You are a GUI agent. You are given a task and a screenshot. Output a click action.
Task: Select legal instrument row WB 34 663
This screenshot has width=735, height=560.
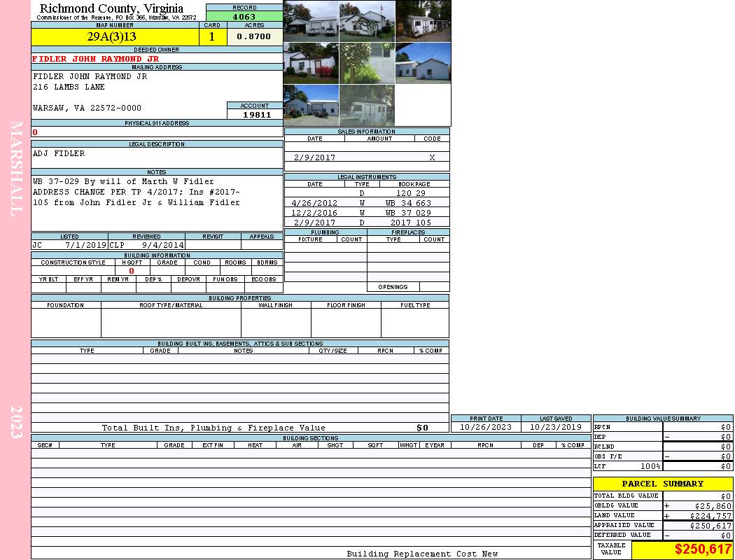tap(367, 203)
